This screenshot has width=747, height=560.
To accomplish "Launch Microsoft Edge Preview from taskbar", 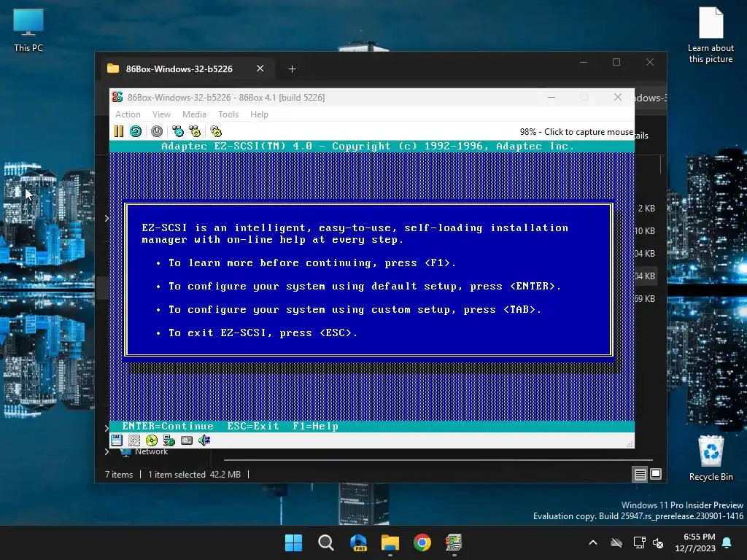I will 358,542.
